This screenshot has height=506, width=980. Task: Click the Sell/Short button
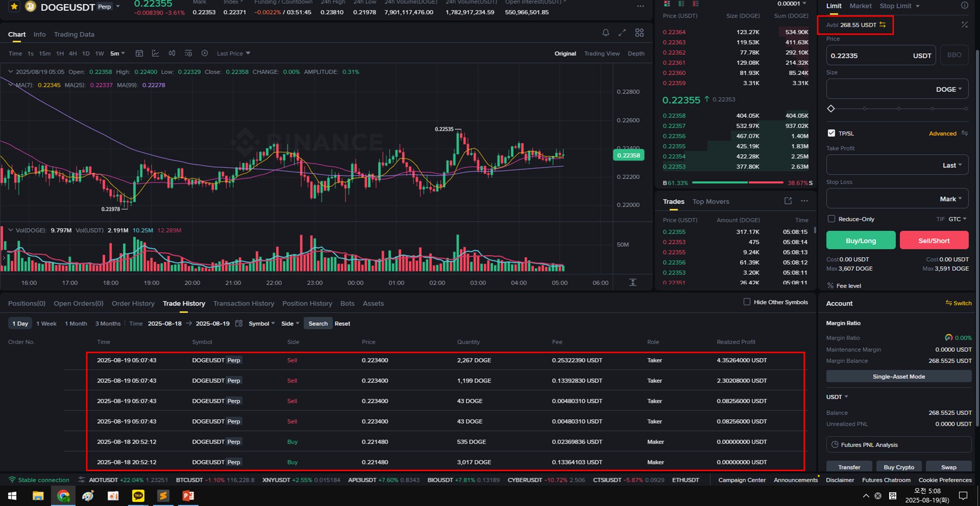[934, 240]
